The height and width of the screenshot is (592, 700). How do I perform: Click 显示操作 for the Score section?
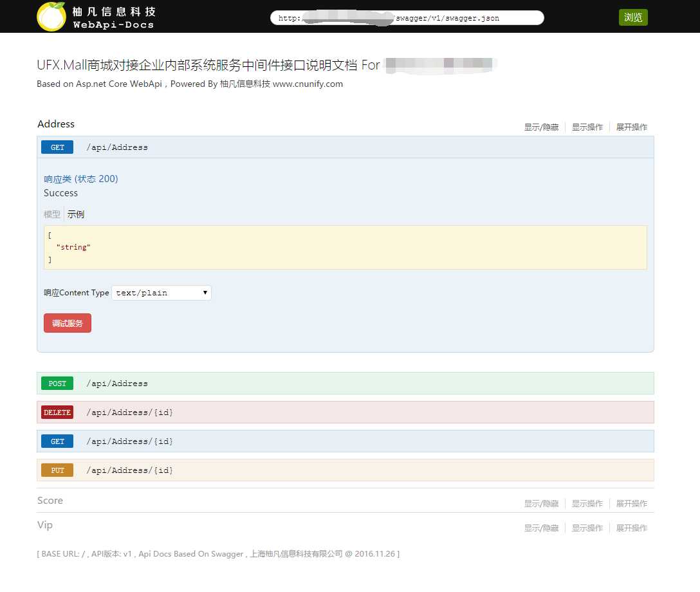pyautogui.click(x=587, y=504)
